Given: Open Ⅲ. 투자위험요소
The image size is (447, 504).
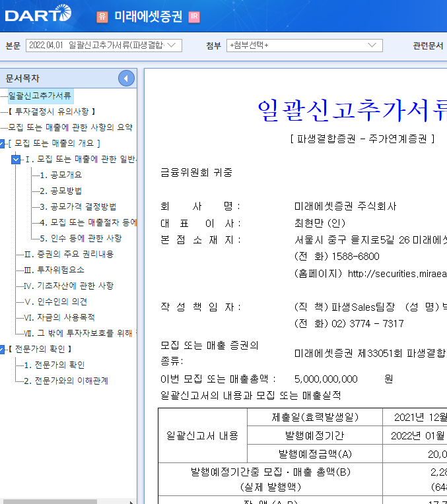Looking at the screenshot, I should point(54,270).
